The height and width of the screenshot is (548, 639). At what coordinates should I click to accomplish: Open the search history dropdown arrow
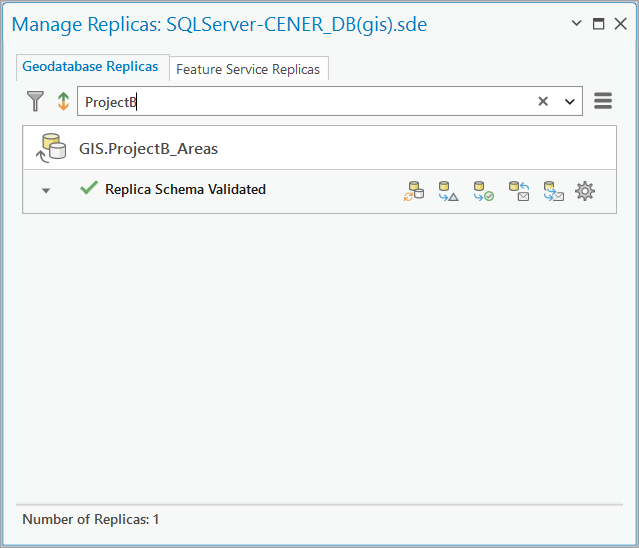pos(569,101)
